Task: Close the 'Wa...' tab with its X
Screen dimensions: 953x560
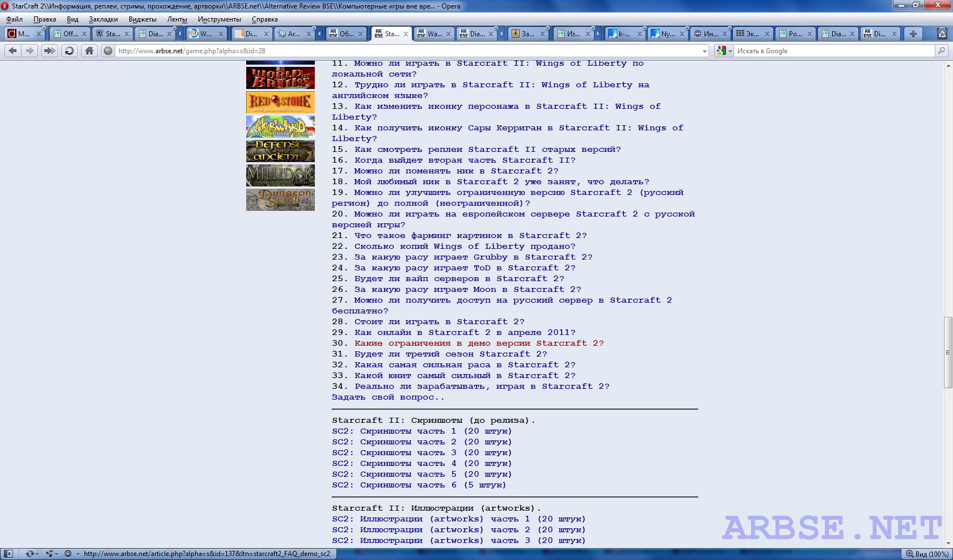Action: tap(448, 34)
